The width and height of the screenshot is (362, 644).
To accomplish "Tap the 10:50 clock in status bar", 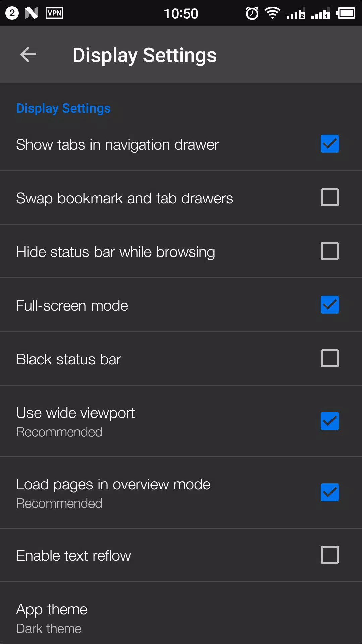I will point(181,14).
